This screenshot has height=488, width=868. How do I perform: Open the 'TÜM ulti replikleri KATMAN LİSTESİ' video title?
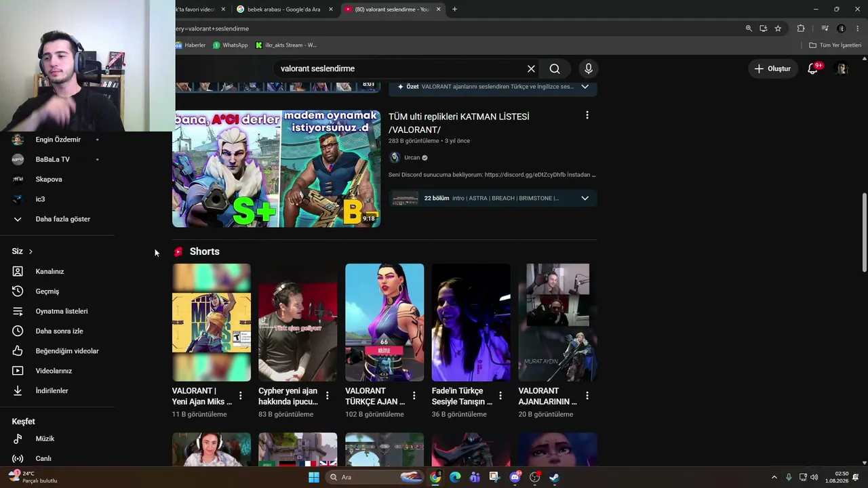point(459,123)
